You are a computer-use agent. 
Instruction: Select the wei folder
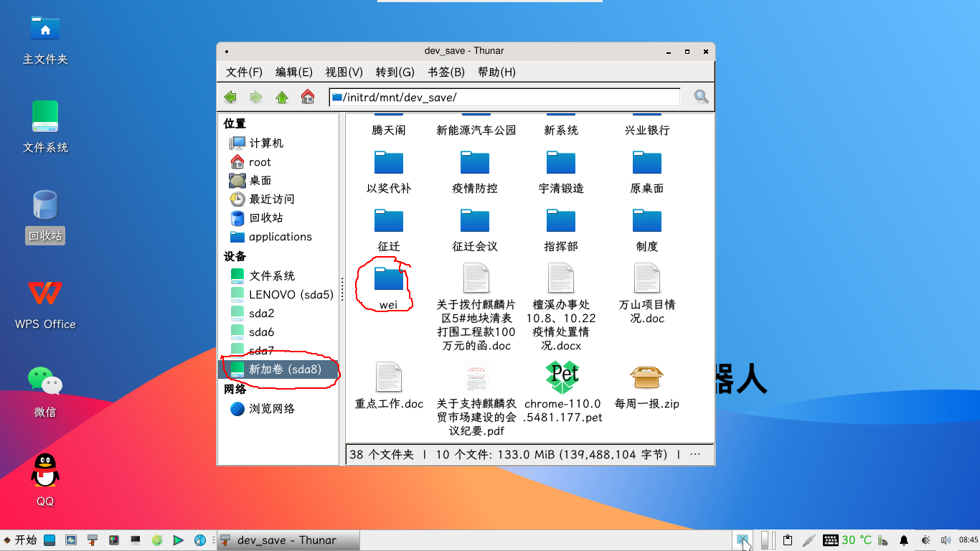click(388, 287)
